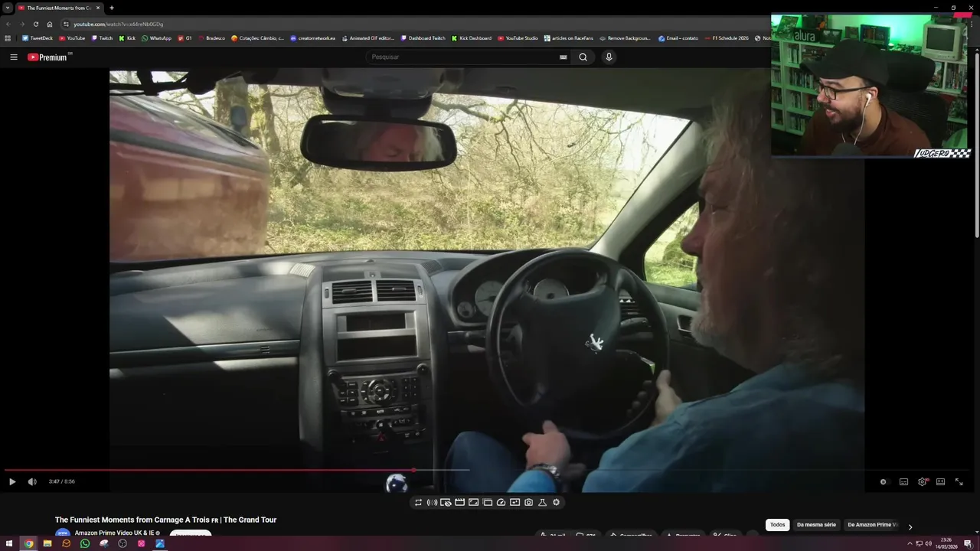The width and height of the screenshot is (980, 551).
Task: Select Da mesma série filter chip
Action: pyautogui.click(x=816, y=525)
